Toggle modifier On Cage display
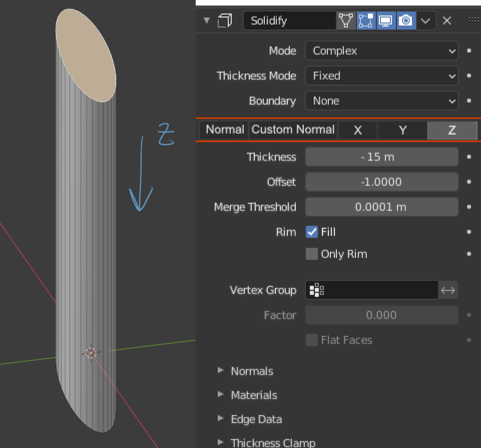The width and height of the screenshot is (481, 448). (346, 21)
